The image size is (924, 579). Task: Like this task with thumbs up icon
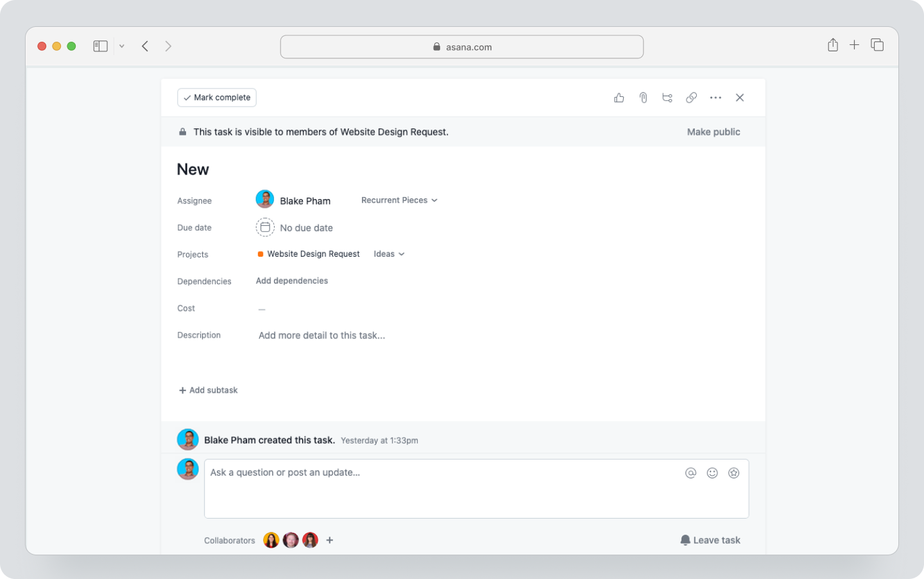click(x=619, y=98)
